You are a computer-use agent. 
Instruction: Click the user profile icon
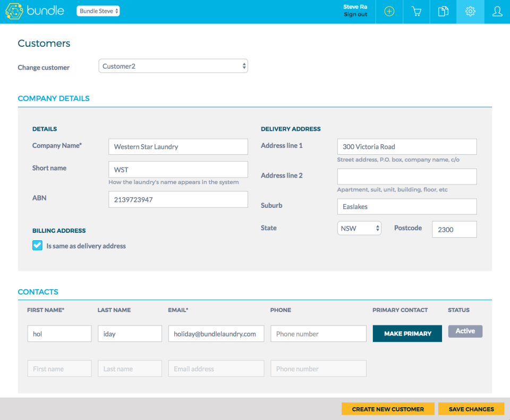497,11
